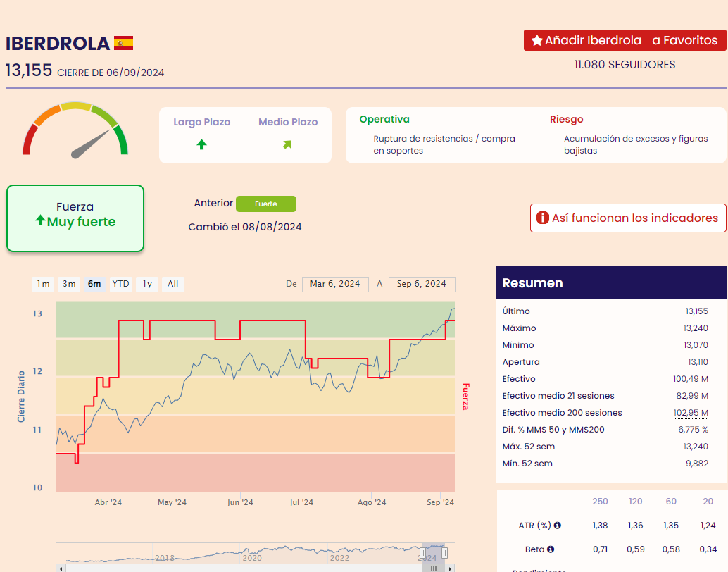The width and height of the screenshot is (728, 572).
Task: Select the 3m chart range
Action: click(69, 284)
